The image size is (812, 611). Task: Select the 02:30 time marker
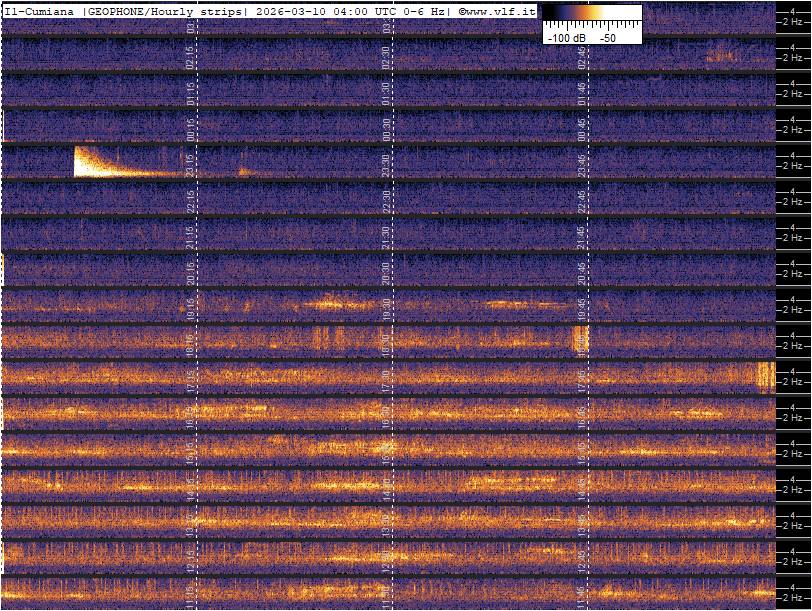[x=386, y=56]
